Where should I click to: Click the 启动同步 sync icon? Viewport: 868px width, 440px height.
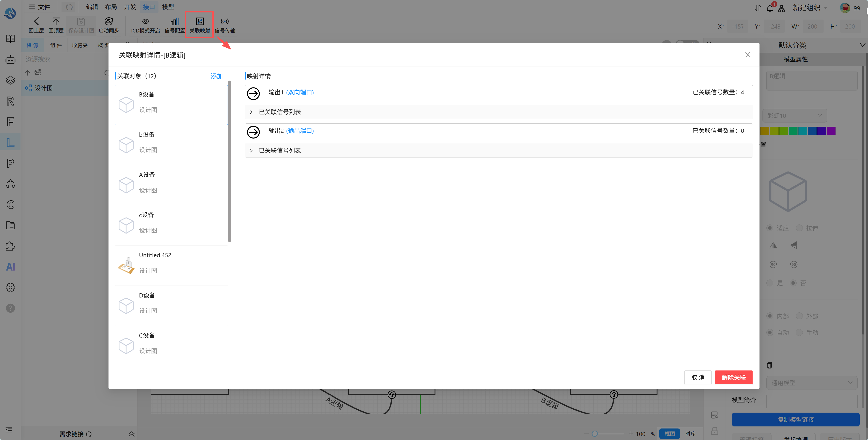point(108,22)
